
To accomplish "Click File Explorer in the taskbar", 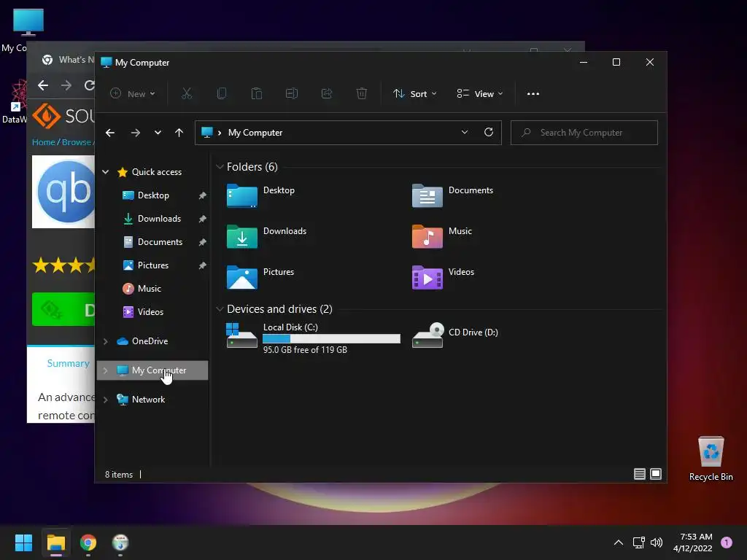I will (x=55, y=542).
